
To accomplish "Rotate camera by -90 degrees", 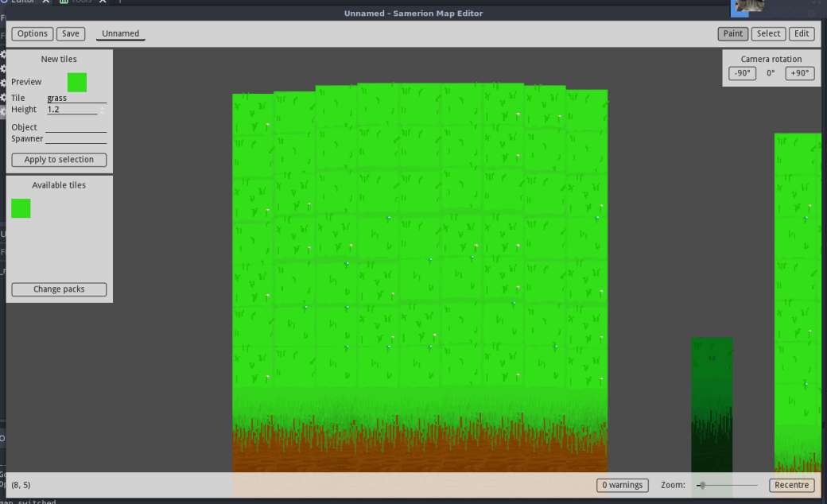I will click(742, 73).
